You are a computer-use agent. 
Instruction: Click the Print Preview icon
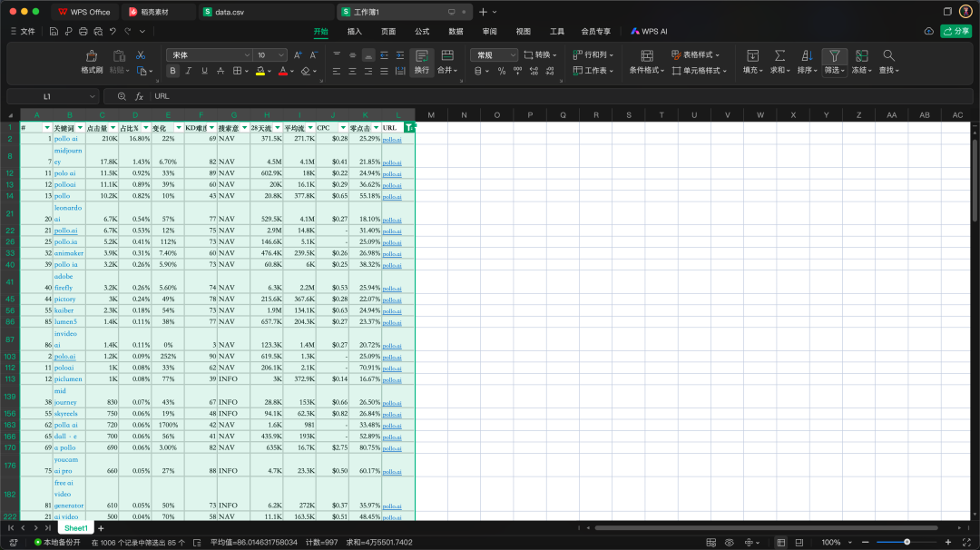(98, 31)
